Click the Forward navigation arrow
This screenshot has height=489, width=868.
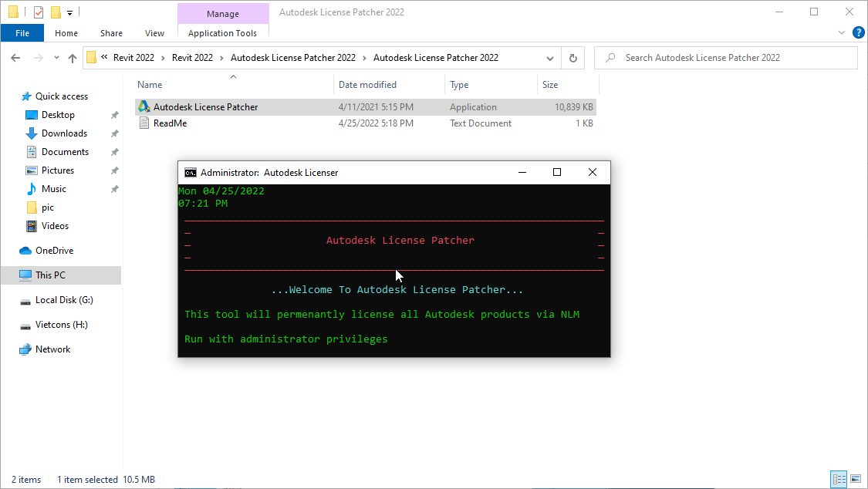pos(39,58)
